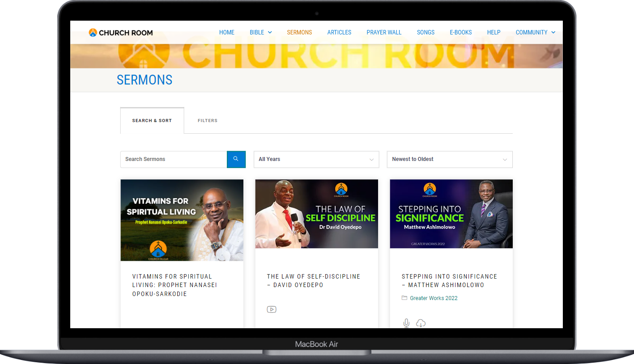This screenshot has width=634, height=364.
Task: Click the blue search magnifier button
Action: [236, 159]
